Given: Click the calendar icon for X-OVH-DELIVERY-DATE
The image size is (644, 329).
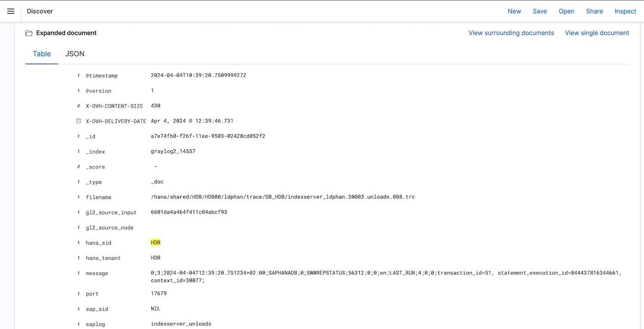Looking at the screenshot, I should click(79, 121).
